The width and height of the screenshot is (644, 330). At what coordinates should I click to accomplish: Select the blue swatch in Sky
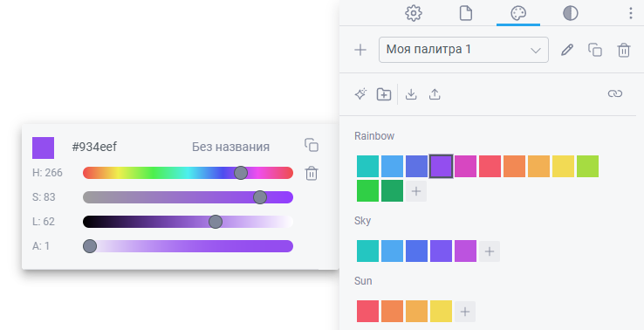(x=416, y=251)
